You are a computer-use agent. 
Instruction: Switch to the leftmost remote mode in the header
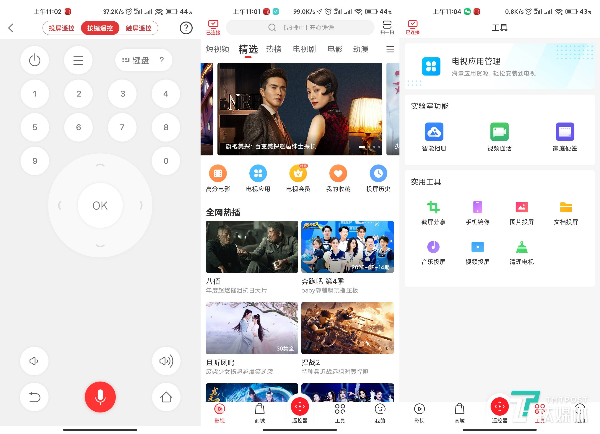(61, 28)
